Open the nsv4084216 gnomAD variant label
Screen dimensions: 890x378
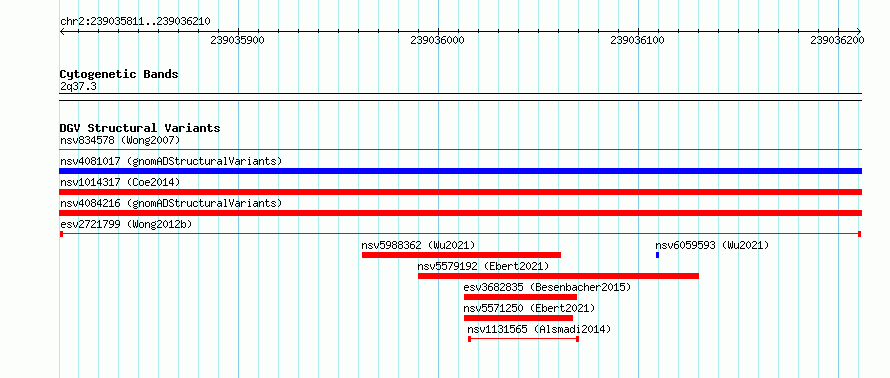171,203
